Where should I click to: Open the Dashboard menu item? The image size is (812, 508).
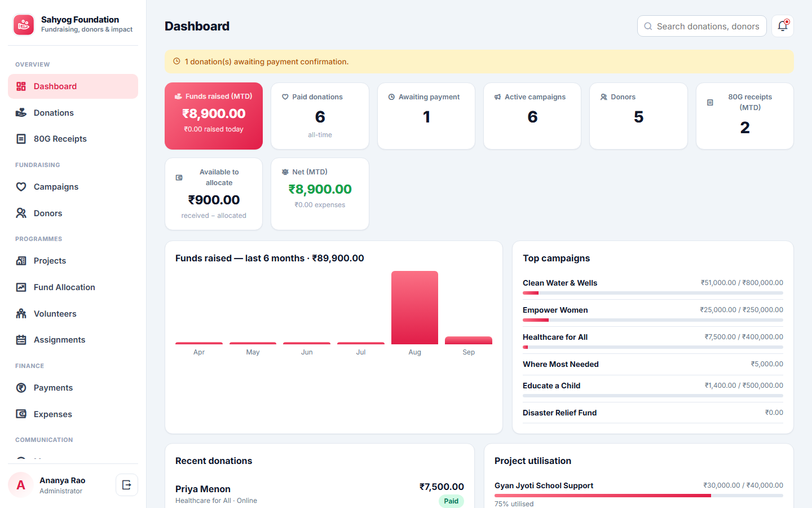[x=73, y=86]
